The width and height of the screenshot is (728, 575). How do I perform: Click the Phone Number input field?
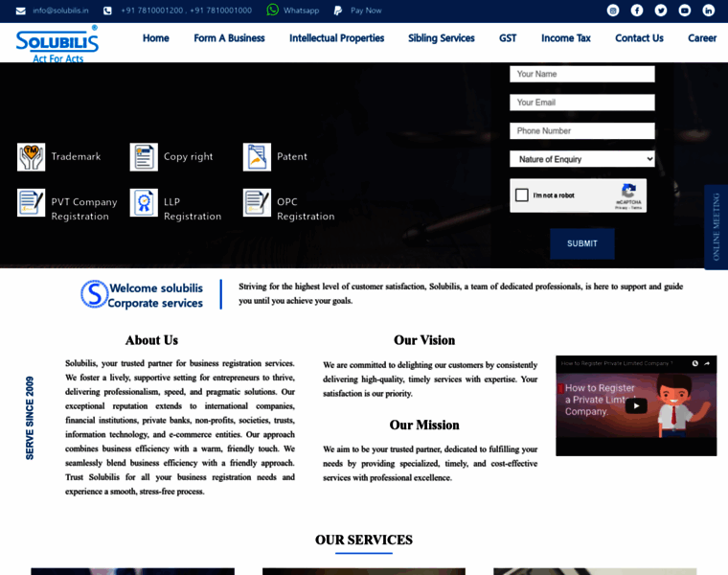582,130
